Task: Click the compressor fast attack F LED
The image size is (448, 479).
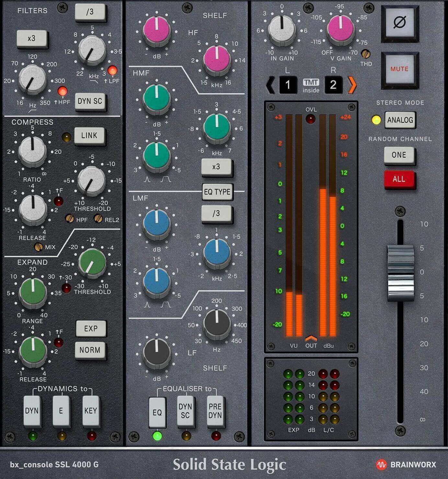Action: (59, 201)
